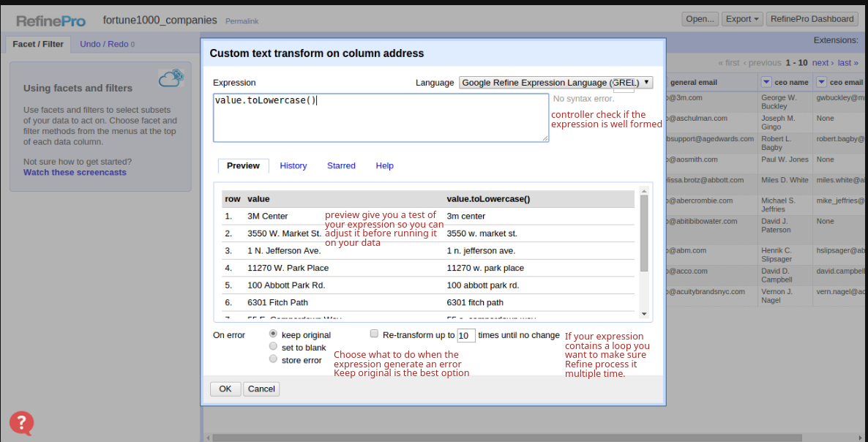Screen dimensions: 868x442
Task: Click the expression text area
Action: 381,118
